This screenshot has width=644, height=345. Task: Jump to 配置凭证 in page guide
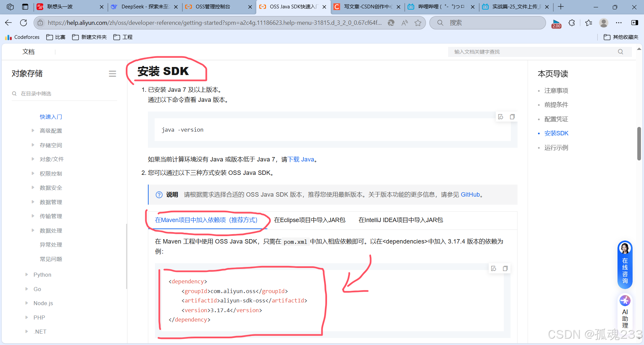[x=556, y=119]
